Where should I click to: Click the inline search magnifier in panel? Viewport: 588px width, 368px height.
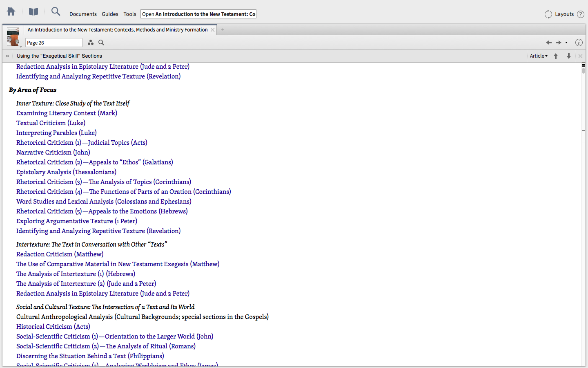click(x=101, y=43)
